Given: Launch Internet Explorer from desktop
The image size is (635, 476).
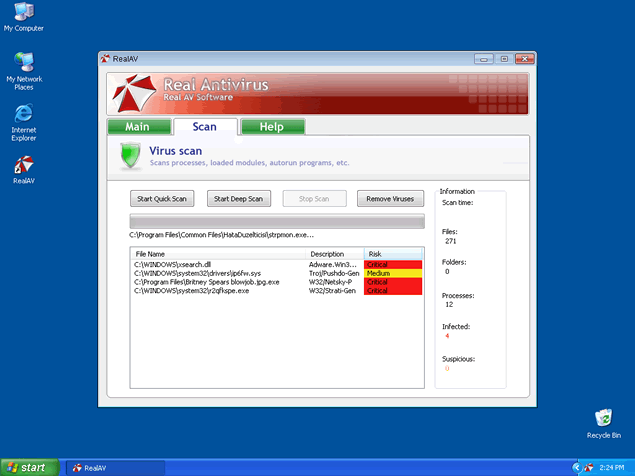Looking at the screenshot, I should [x=23, y=116].
